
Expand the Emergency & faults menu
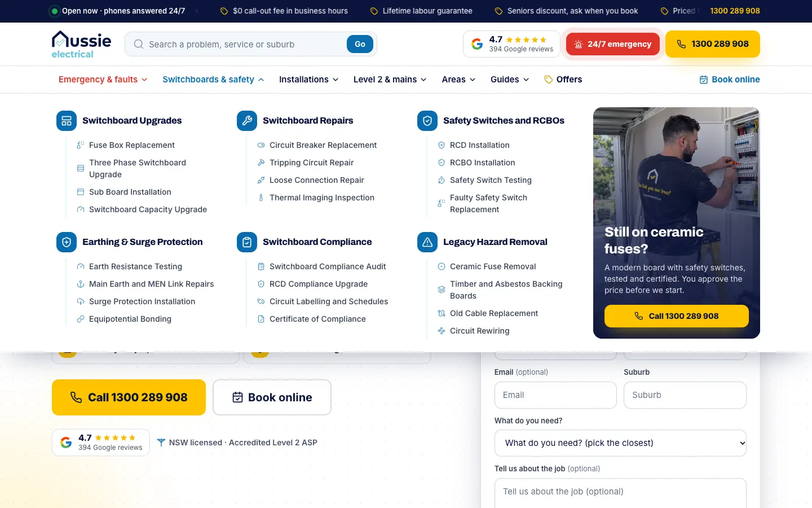tap(103, 80)
